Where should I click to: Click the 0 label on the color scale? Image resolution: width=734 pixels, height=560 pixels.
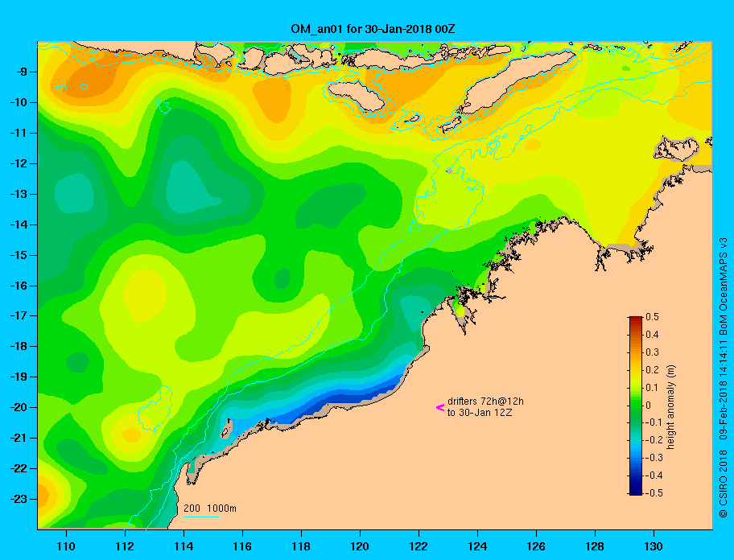(x=649, y=406)
